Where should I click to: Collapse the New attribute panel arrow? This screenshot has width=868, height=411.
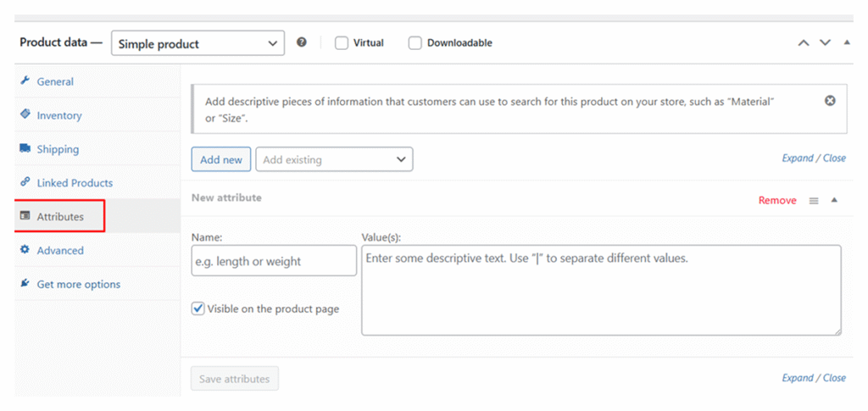(834, 200)
